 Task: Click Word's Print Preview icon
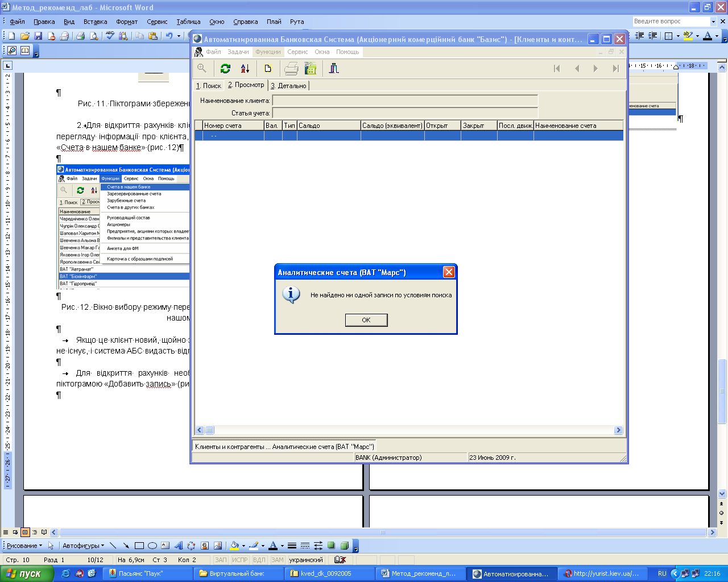pyautogui.click(x=94, y=36)
